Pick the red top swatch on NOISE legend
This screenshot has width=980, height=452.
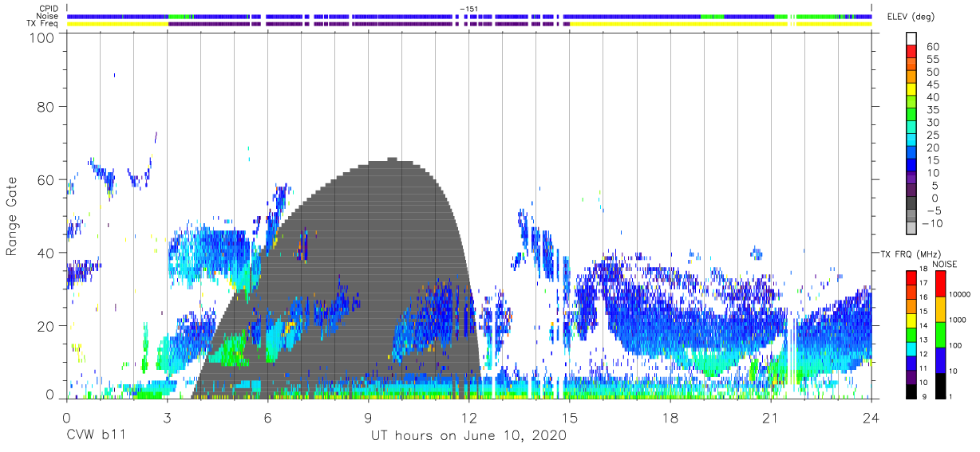[940, 283]
